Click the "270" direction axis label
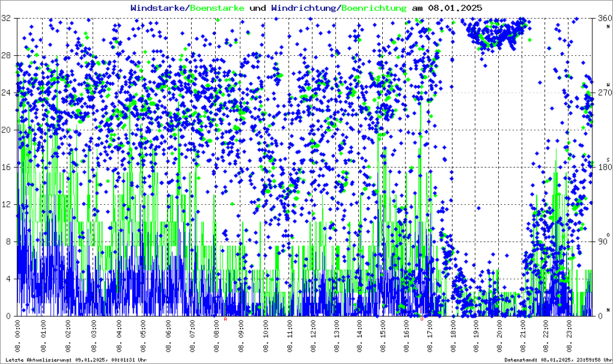The height and width of the screenshot is (364, 613). (x=606, y=93)
